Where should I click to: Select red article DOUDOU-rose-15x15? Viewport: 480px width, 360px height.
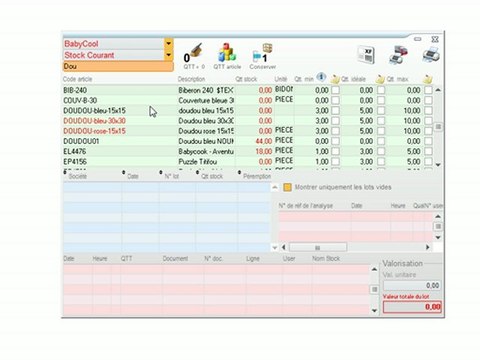(x=248, y=131)
